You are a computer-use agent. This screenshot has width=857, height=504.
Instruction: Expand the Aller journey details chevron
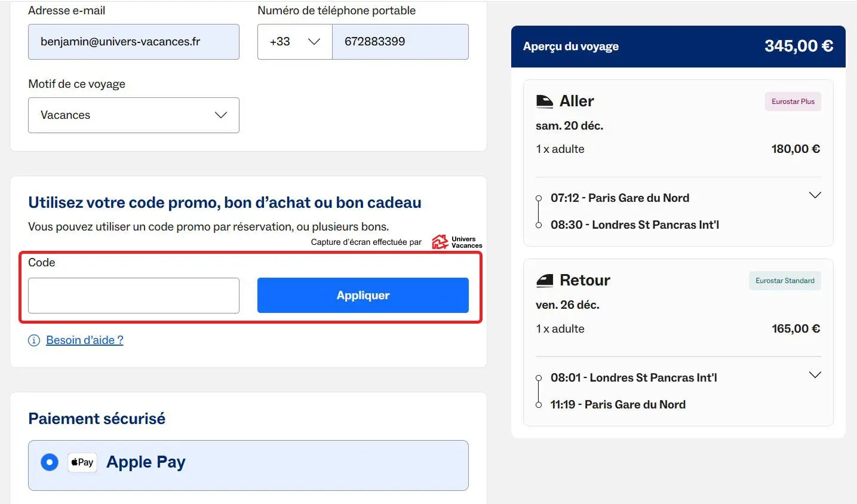815,195
